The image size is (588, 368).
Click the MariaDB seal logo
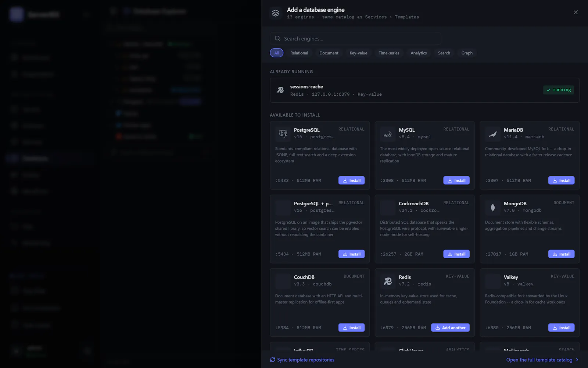point(493,134)
